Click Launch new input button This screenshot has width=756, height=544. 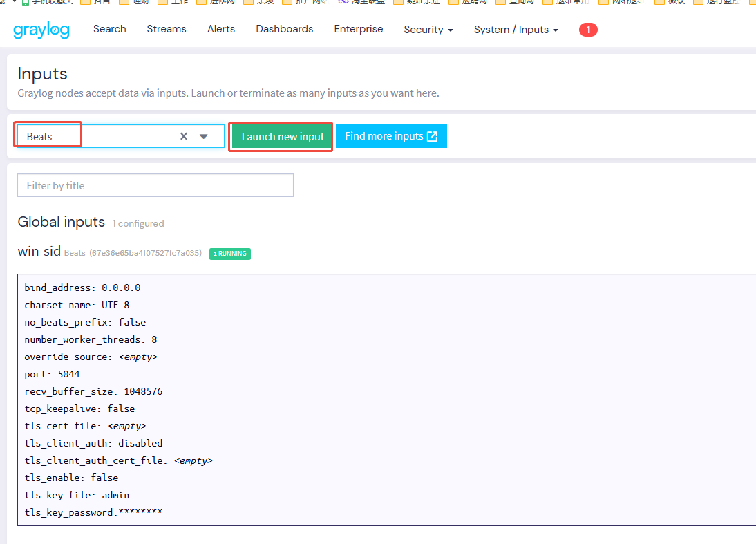[283, 136]
